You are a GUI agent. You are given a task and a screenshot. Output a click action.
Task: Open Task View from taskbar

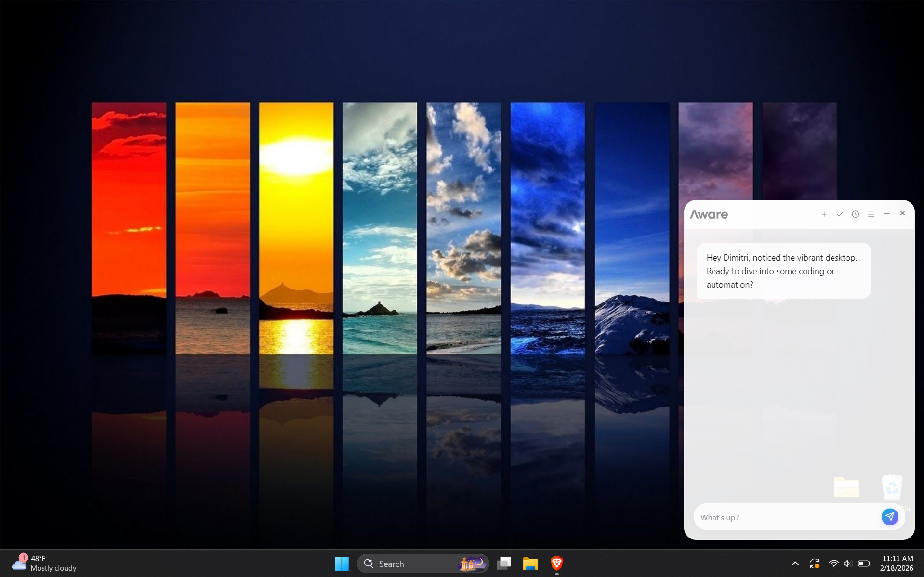(504, 564)
